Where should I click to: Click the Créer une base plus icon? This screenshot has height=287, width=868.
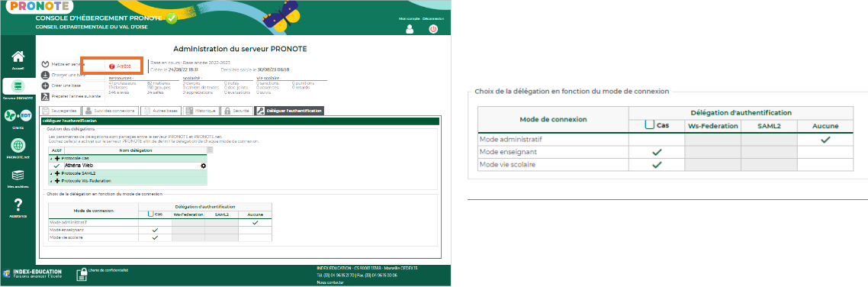tap(46, 85)
